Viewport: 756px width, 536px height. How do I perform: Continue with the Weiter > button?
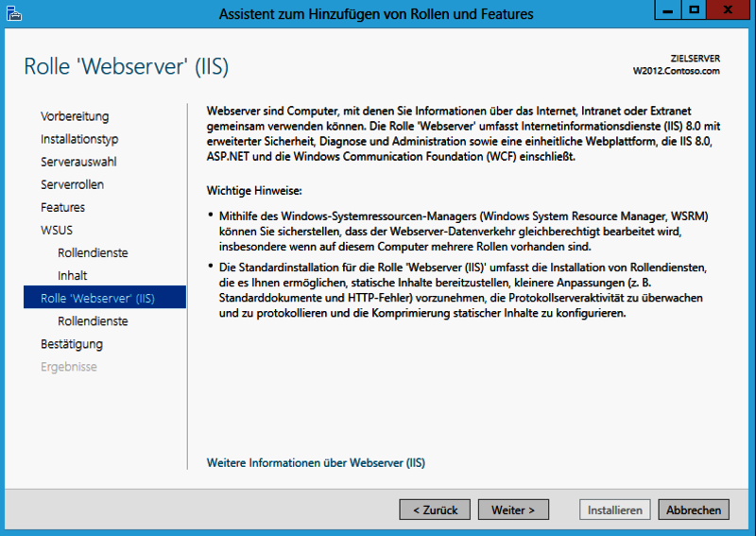coord(513,510)
